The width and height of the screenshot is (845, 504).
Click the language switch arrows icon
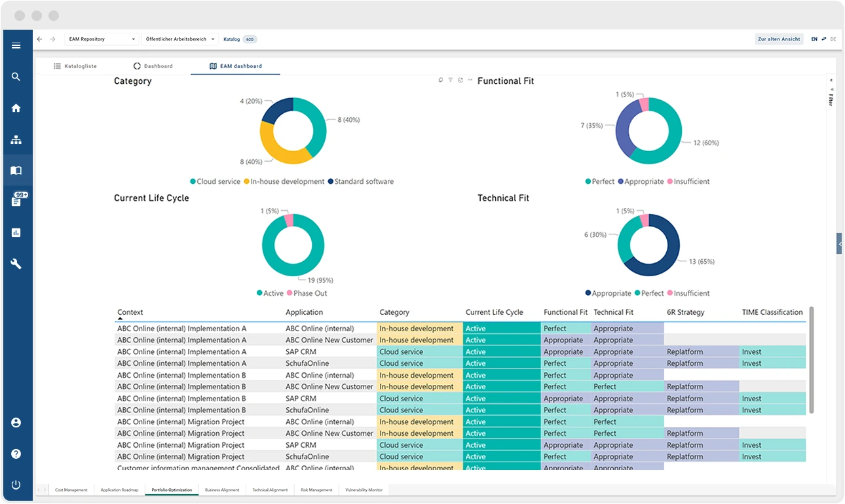coord(824,39)
